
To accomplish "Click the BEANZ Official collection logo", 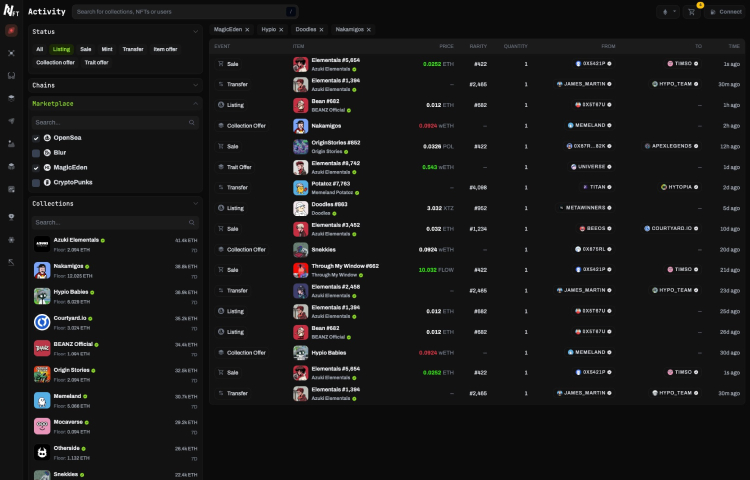I will coord(42,348).
